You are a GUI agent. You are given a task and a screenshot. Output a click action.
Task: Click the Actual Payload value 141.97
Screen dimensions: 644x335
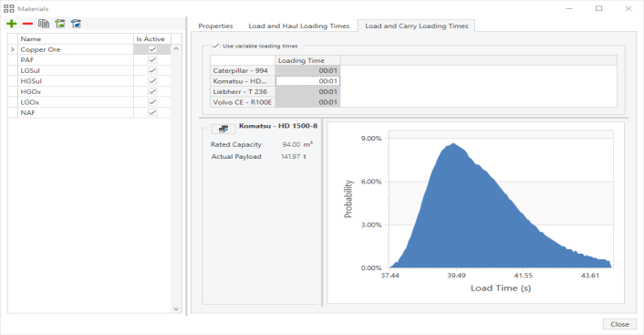(290, 157)
